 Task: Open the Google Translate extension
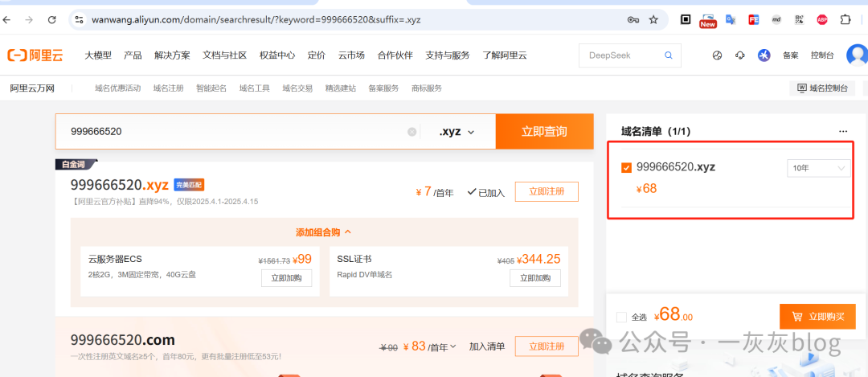(x=731, y=19)
